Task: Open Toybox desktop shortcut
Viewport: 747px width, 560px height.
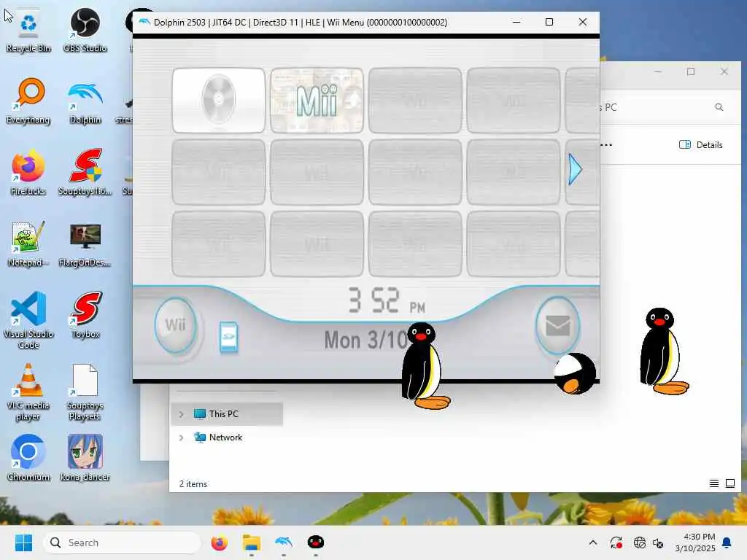Action: pos(86,316)
